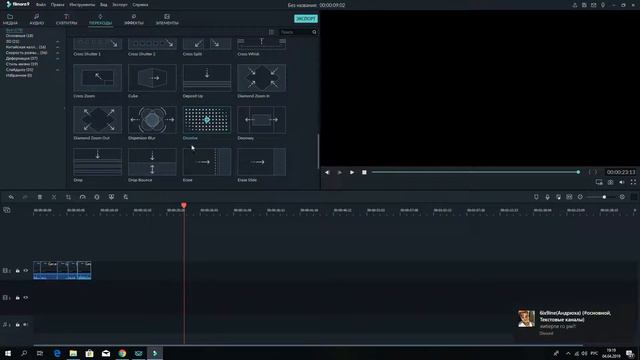The height and width of the screenshot is (360, 640).
Task: Open the Файл menu
Action: pyautogui.click(x=41, y=5)
